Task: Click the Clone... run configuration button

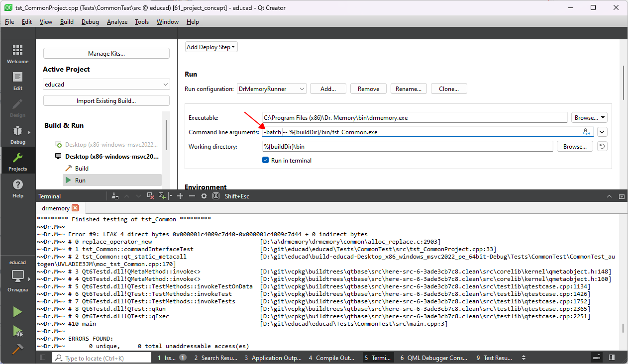Action: point(449,89)
